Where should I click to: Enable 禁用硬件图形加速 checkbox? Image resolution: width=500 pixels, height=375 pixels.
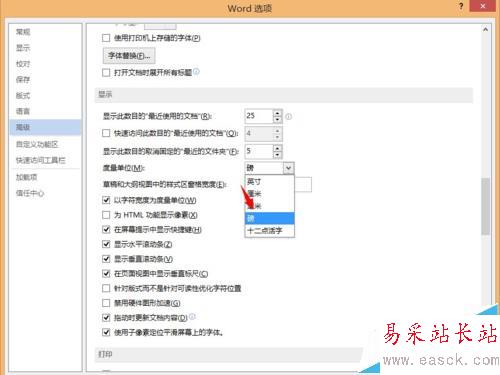coord(106,303)
